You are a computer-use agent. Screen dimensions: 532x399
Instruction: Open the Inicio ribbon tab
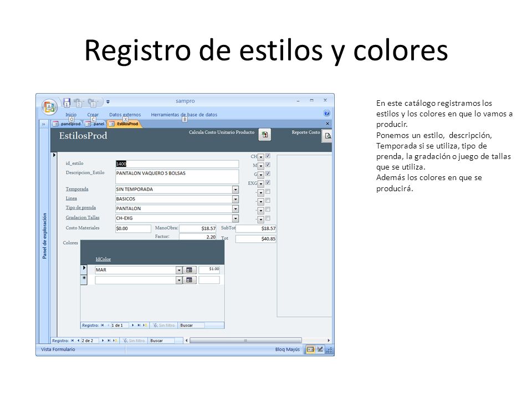(x=71, y=115)
